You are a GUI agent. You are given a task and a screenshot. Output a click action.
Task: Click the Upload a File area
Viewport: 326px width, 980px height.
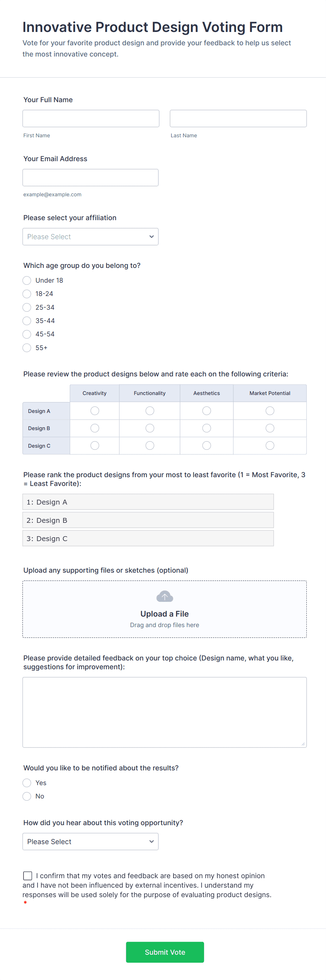[164, 613]
